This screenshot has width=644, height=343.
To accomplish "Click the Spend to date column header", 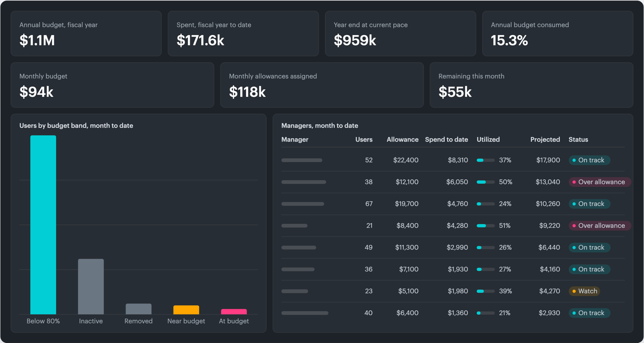I will point(447,139).
